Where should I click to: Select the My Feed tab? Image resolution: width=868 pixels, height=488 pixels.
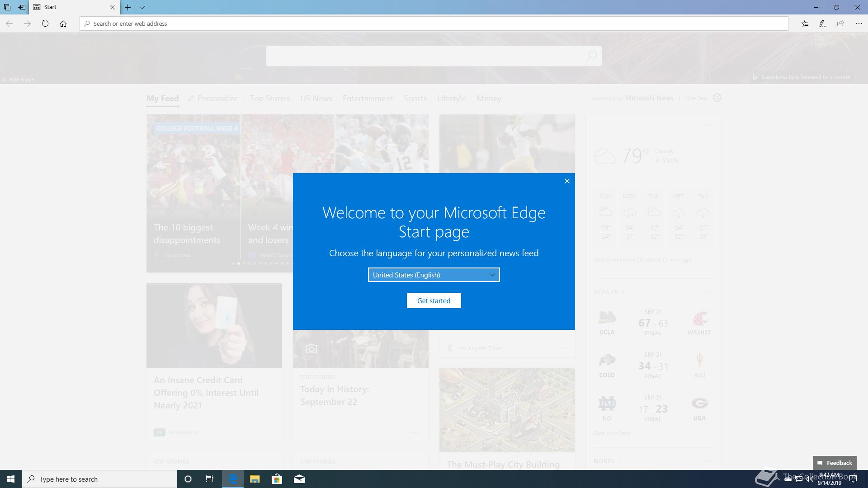pos(162,99)
